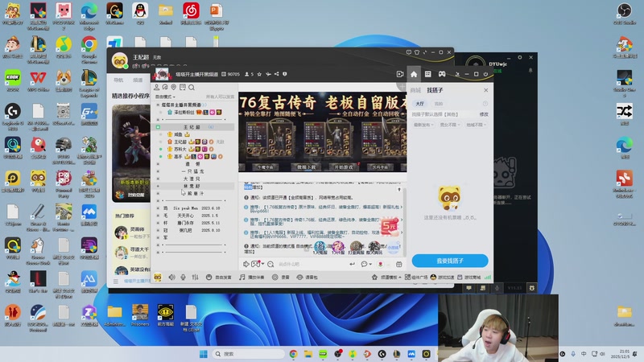Click the Windows Start button
Viewport: 644px width, 362px height.
click(x=204, y=354)
